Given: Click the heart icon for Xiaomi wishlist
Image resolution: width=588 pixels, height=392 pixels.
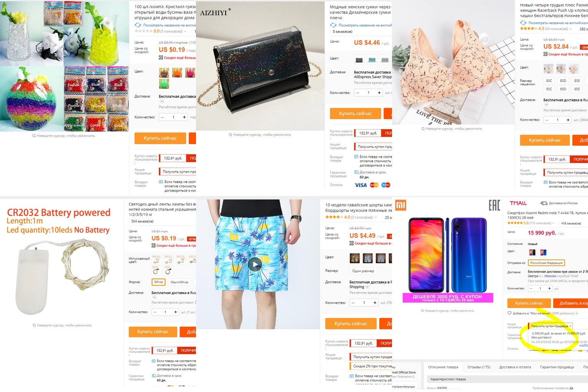Looking at the screenshot, I should [509, 313].
